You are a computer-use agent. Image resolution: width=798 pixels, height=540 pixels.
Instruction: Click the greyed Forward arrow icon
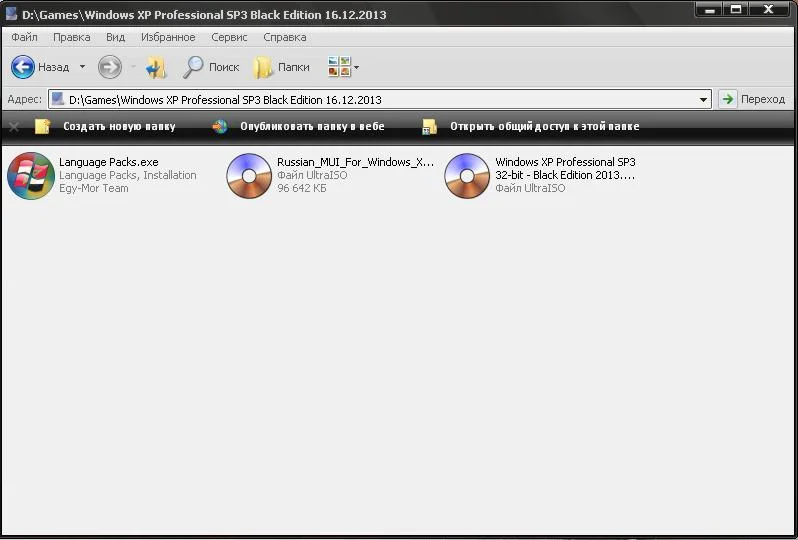(x=110, y=67)
